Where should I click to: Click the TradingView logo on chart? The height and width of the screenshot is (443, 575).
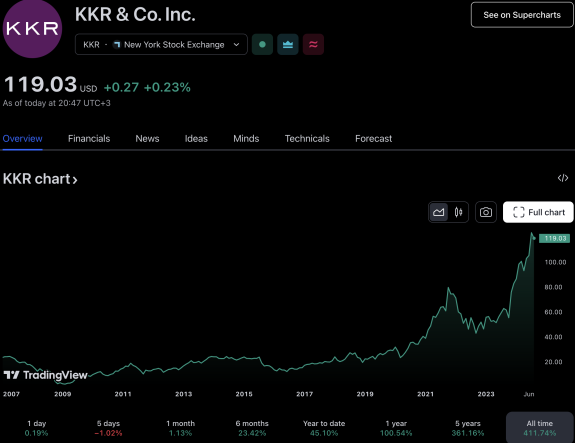(45, 375)
